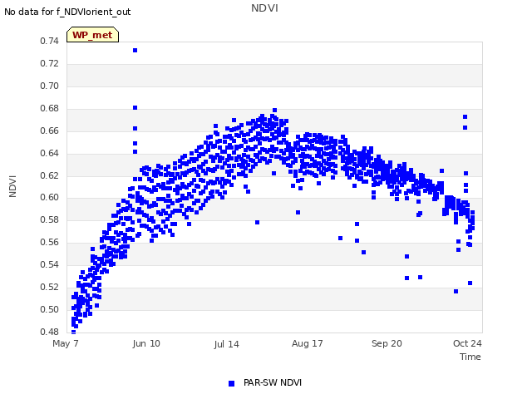The image size is (532, 399).
Task: Click the 0.62 y-axis tick label
Action: 50,175
